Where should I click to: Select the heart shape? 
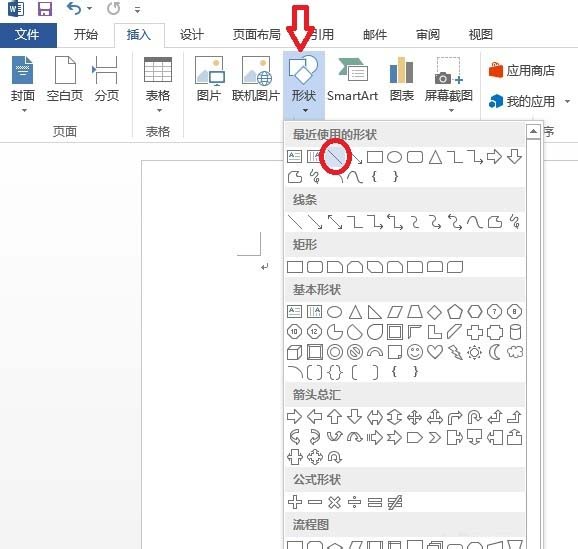[x=435, y=352]
